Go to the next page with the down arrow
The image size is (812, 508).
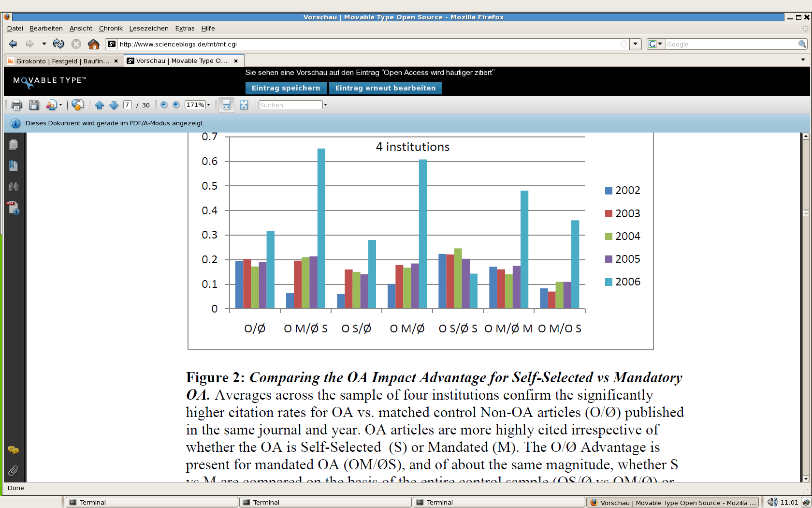coord(114,105)
